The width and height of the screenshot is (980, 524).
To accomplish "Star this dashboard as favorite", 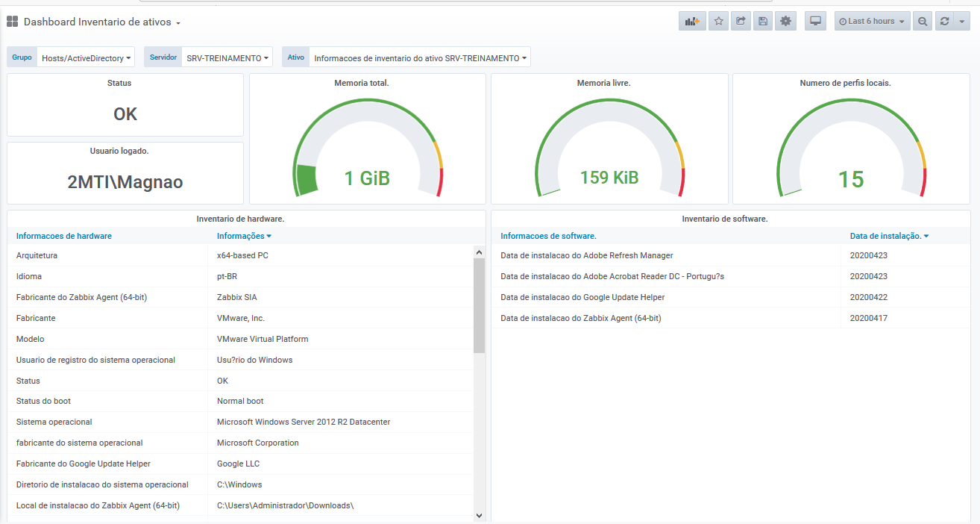I will [x=719, y=22].
